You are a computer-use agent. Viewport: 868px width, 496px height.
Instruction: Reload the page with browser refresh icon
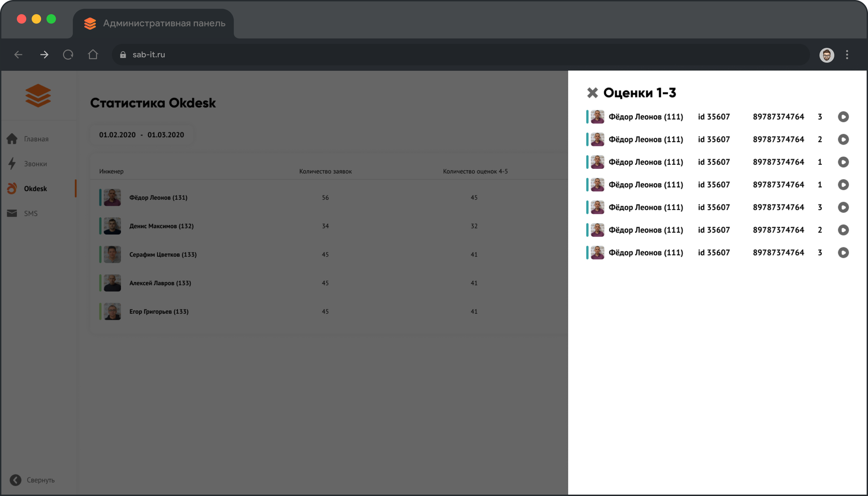click(68, 55)
